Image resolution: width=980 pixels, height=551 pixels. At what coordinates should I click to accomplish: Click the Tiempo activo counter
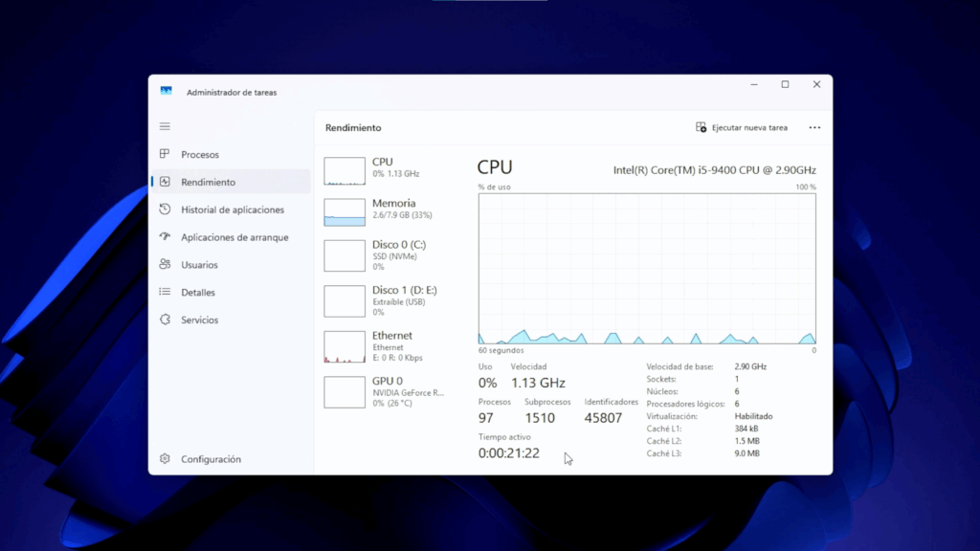coord(506,452)
